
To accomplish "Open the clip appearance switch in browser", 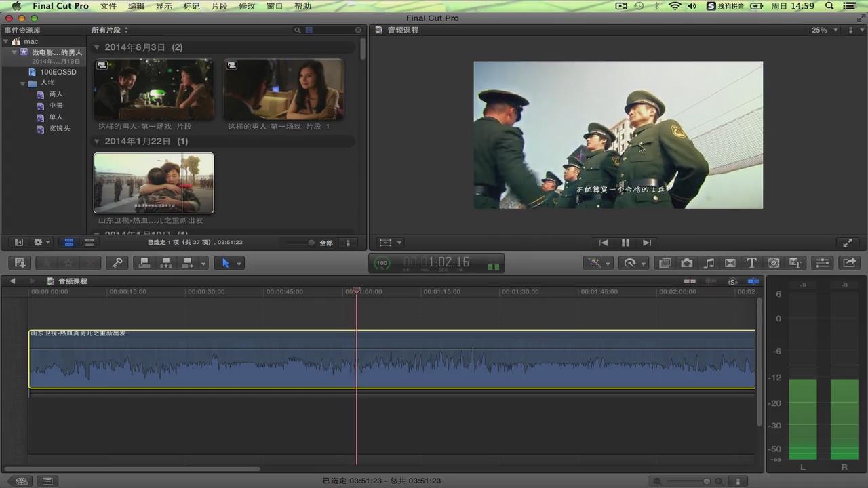I will coord(348,243).
